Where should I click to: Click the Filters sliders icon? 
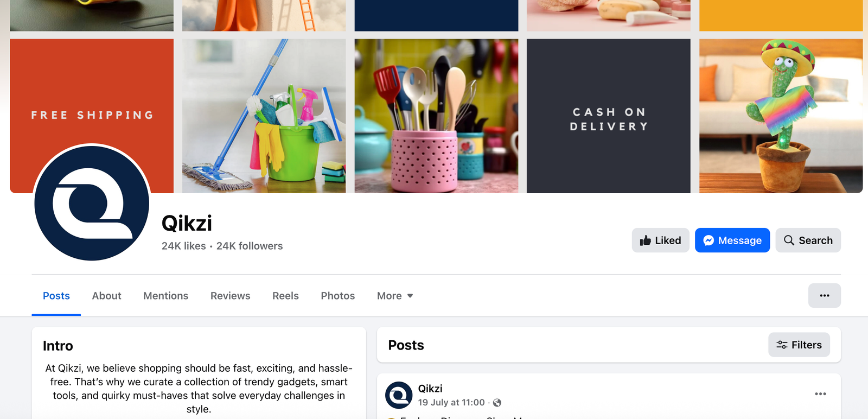(x=782, y=345)
